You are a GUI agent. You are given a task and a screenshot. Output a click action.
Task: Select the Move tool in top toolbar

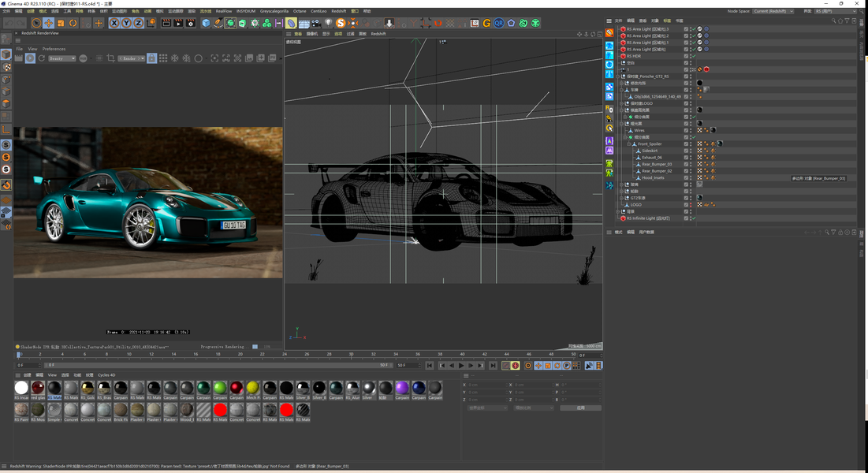[48, 24]
